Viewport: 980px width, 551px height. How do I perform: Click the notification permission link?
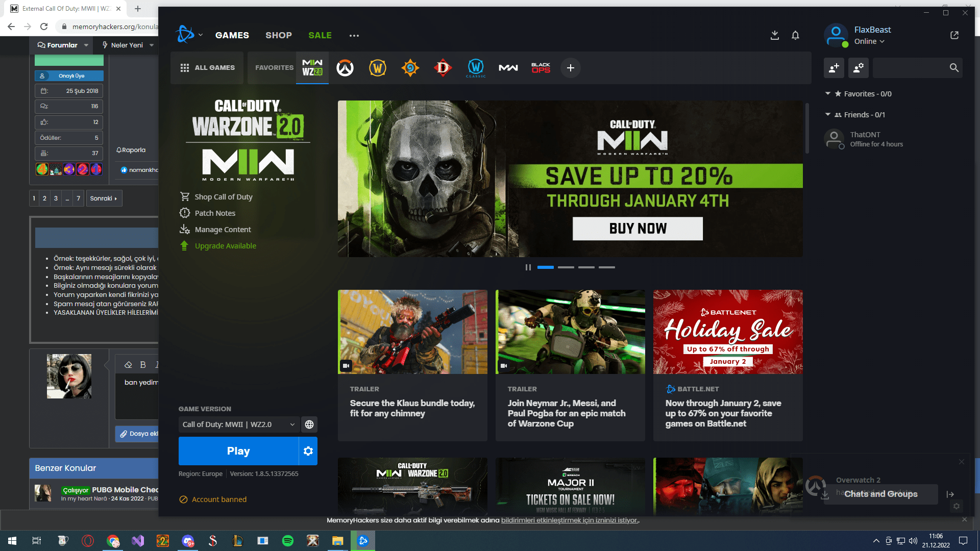pyautogui.click(x=570, y=520)
